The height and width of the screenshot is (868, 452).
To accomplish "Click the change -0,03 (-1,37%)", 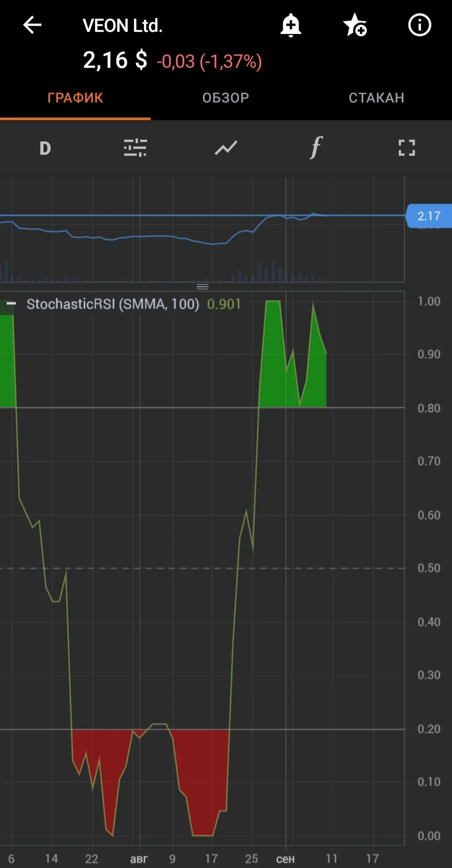I will (209, 61).
